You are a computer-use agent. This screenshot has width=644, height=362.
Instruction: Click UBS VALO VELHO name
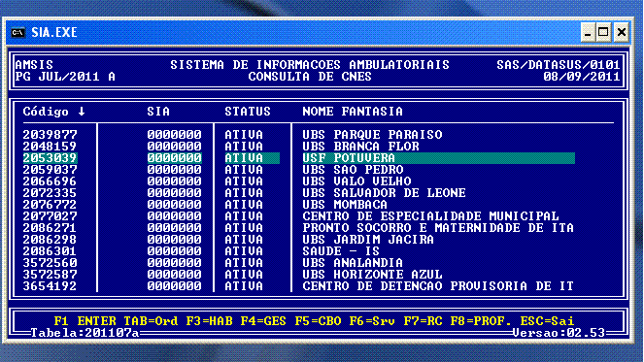[356, 181]
